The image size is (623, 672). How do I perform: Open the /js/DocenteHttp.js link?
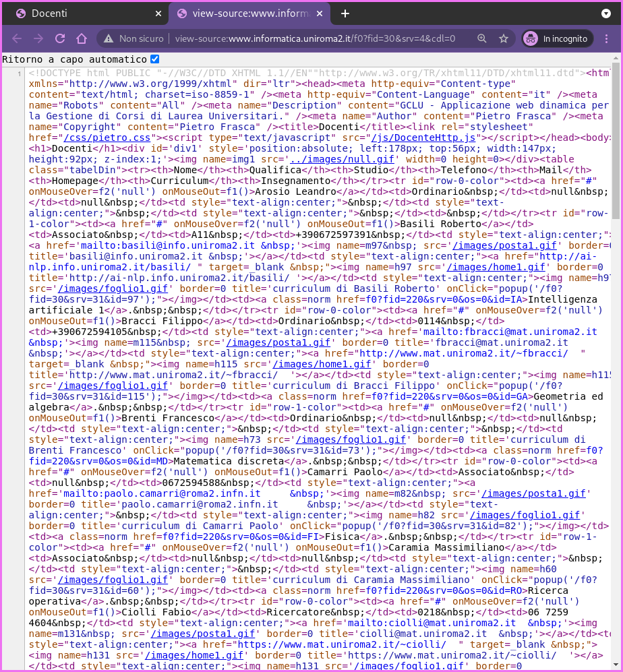click(423, 138)
